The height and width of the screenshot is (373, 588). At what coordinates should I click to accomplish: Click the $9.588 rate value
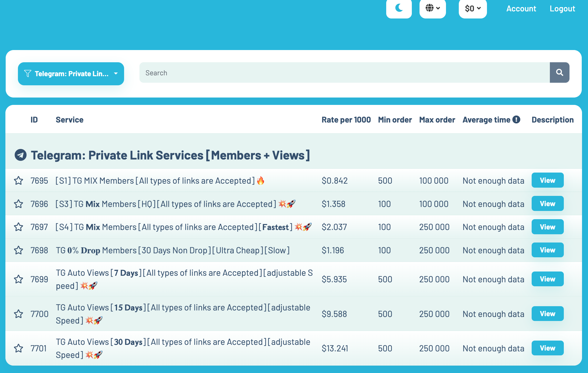[x=334, y=314]
